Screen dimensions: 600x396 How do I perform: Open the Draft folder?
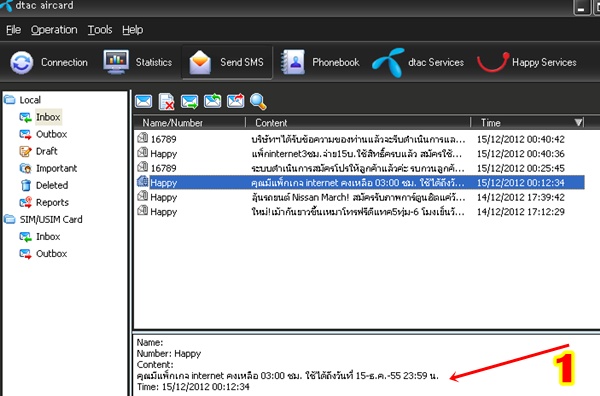(46, 151)
